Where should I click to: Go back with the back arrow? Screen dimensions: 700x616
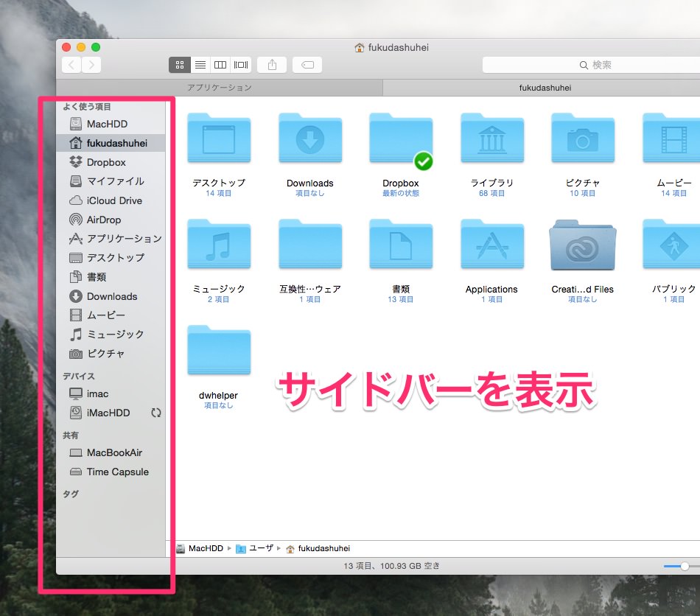tap(71, 65)
